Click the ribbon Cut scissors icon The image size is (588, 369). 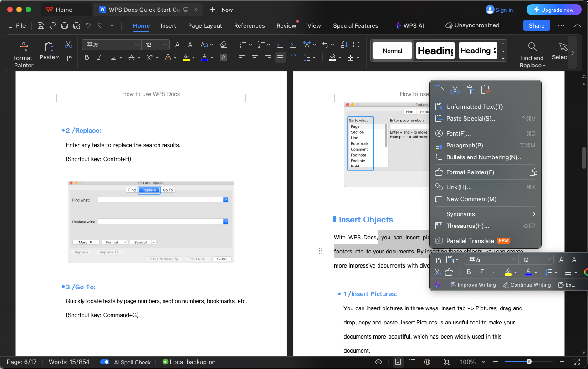68,45
